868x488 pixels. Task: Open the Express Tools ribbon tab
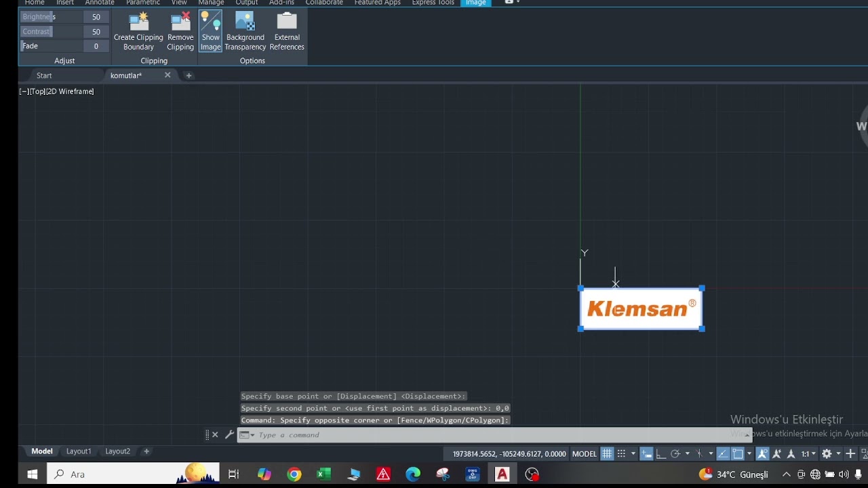pos(433,3)
